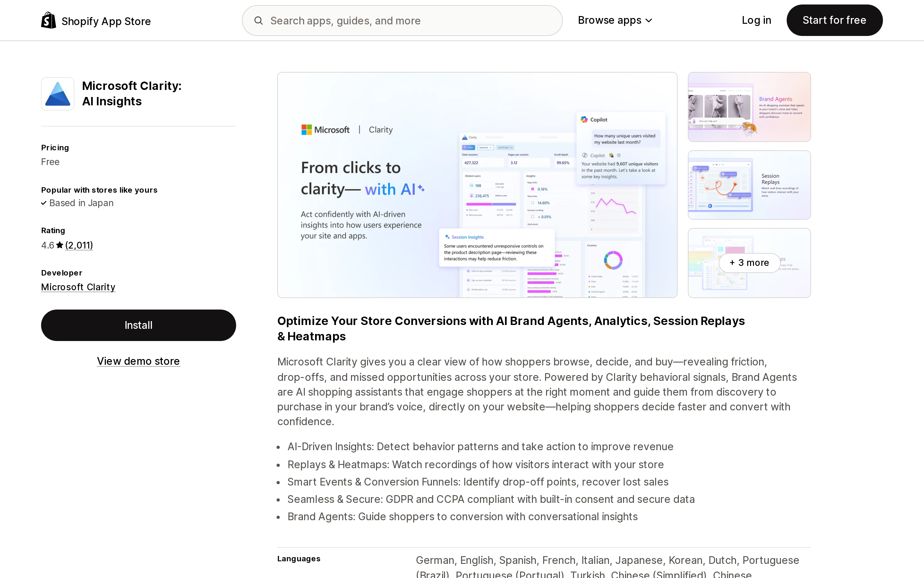
Task: Click the Start for free button
Action: pyautogui.click(x=834, y=20)
